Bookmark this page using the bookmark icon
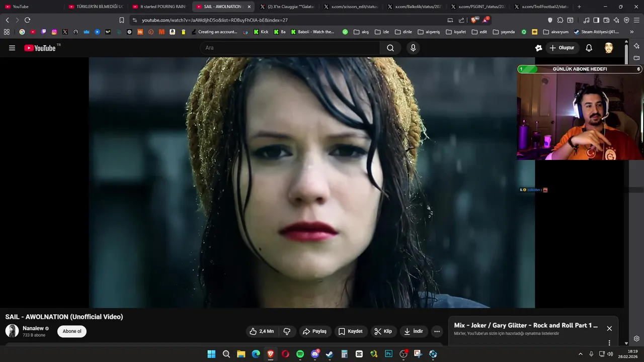Screen dimensions: 644x362 coord(121,20)
